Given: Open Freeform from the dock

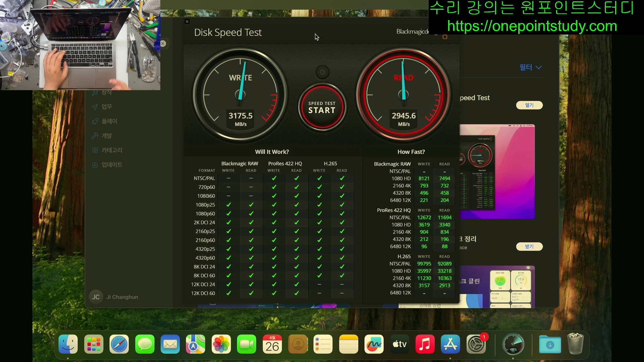Looking at the screenshot, I should (x=374, y=344).
